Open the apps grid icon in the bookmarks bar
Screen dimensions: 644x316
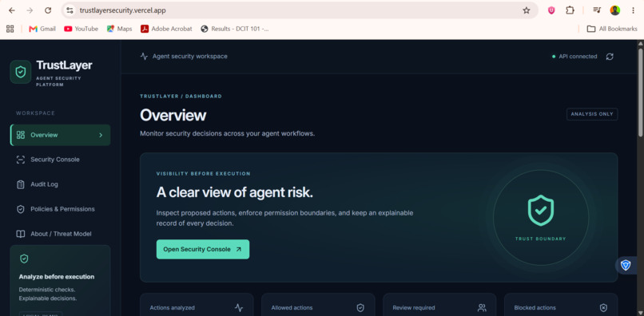(x=10, y=29)
